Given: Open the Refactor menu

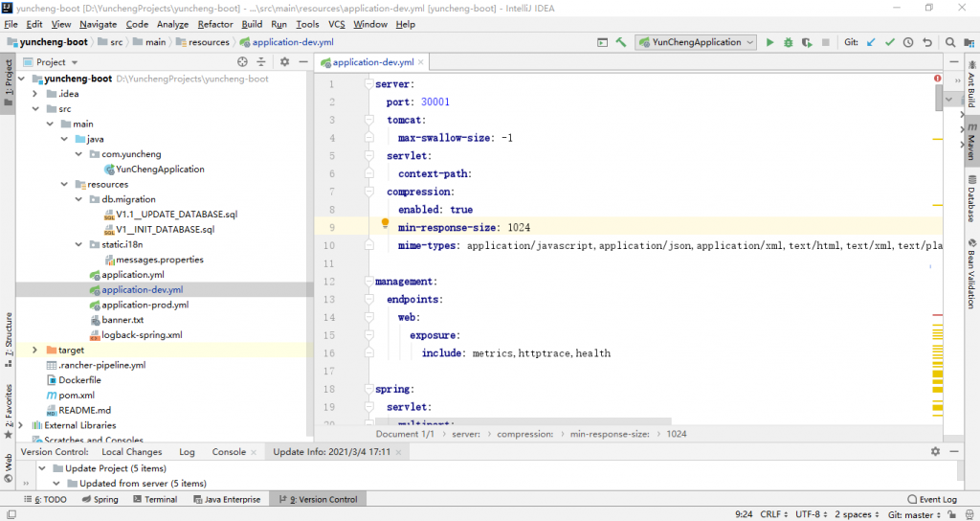Looking at the screenshot, I should tap(215, 24).
